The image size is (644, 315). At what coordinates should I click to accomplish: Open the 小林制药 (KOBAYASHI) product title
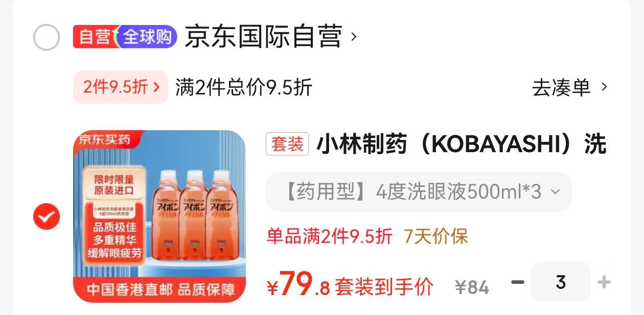462,144
